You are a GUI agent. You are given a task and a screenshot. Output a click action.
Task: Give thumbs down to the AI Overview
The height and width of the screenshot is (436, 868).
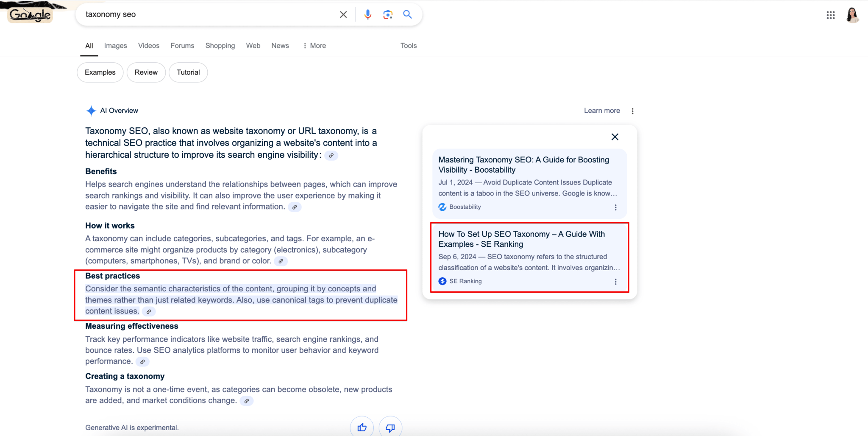point(390,427)
